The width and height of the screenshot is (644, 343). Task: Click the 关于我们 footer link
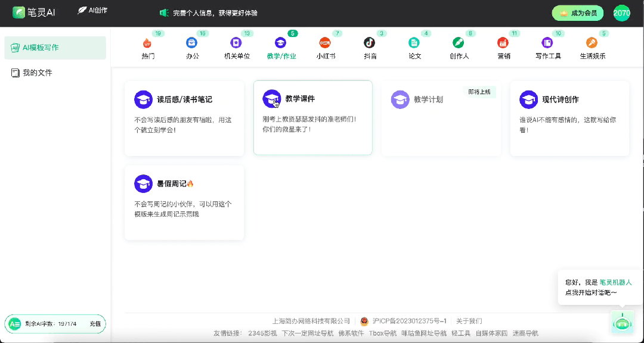coord(470,321)
